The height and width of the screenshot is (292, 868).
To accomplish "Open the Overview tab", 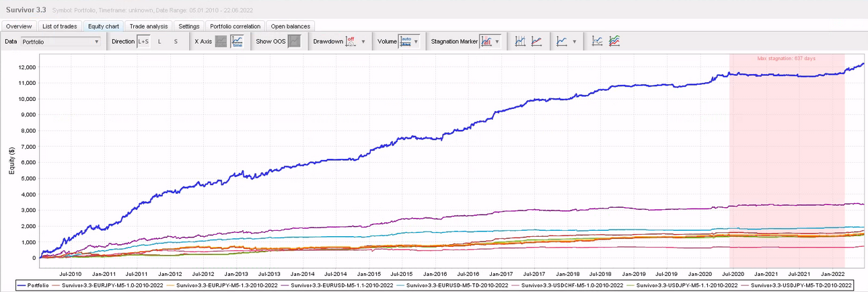I will click(19, 26).
